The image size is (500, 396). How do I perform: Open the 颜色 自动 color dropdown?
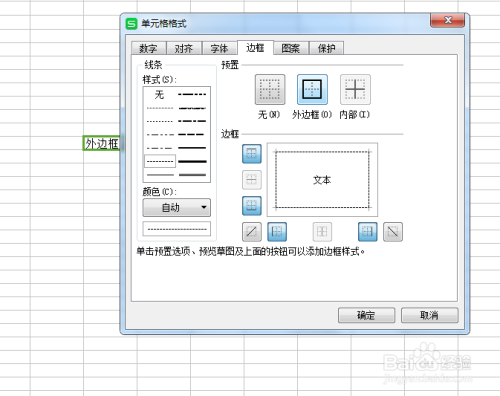coord(177,207)
